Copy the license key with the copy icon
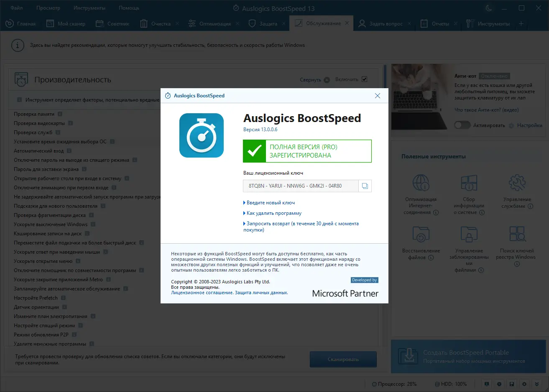This screenshot has width=549, height=392. pyautogui.click(x=365, y=186)
